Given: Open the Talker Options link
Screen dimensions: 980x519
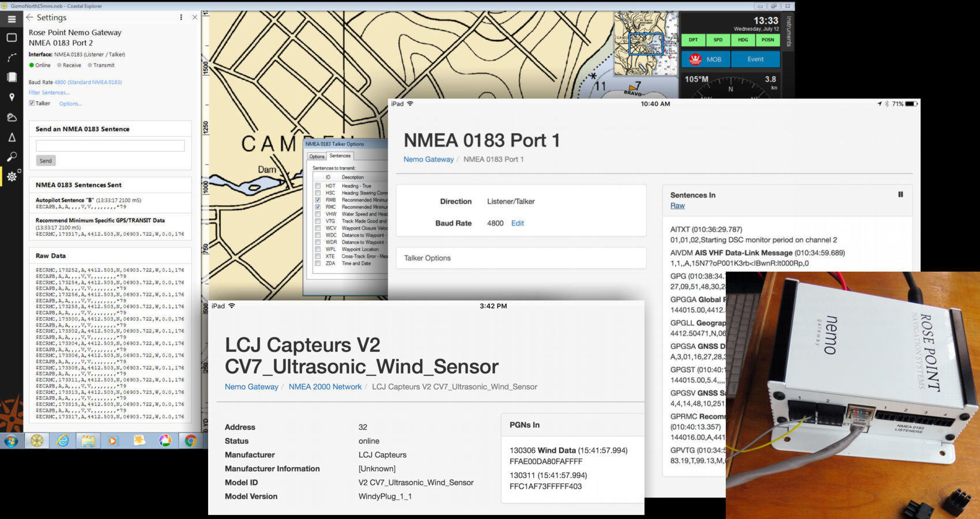Looking at the screenshot, I should pos(70,104).
